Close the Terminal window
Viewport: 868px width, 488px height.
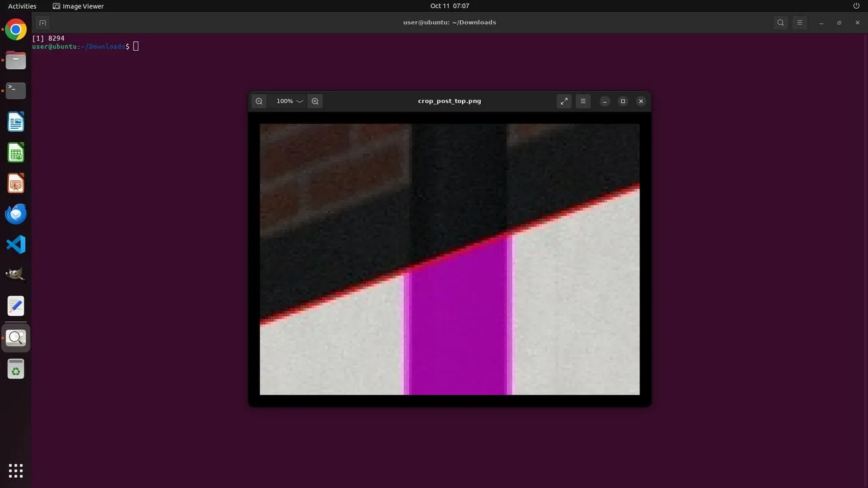point(858,22)
